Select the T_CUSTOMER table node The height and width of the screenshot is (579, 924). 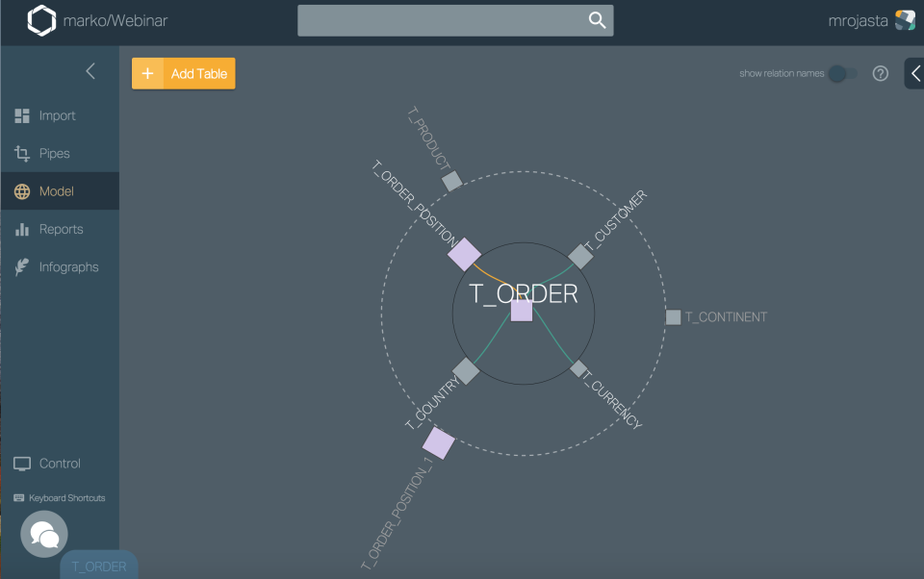click(x=579, y=256)
